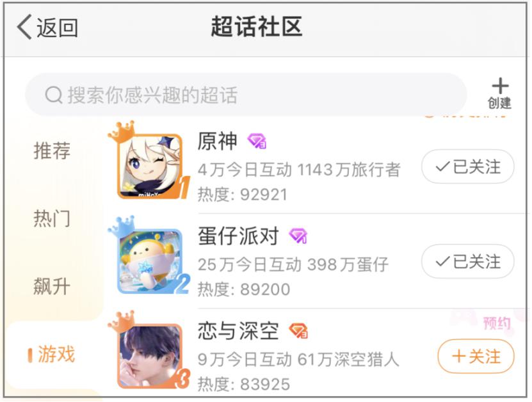Toggle 已关注 for 蛋仔派对
This screenshot has width=532, height=402.
click(x=467, y=262)
